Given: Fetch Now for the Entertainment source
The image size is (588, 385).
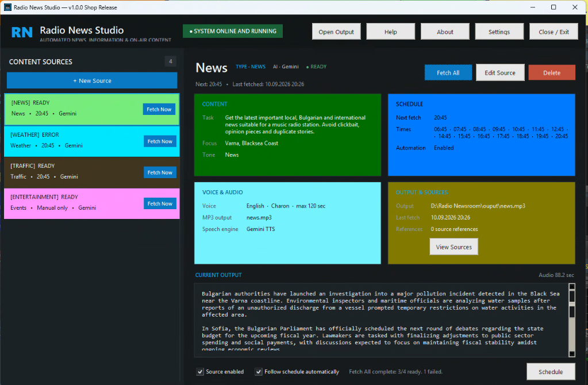Looking at the screenshot, I should 160,203.
